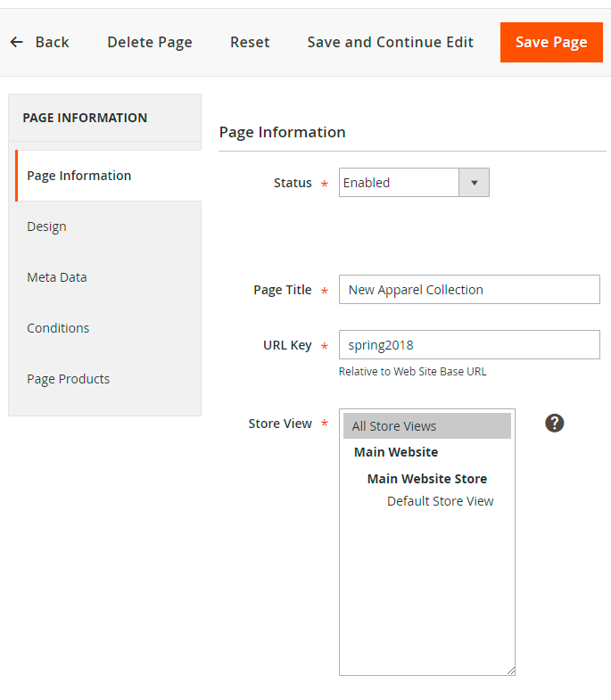Screen dimensions: 611x700
Task: Click the Save Page button
Action: [551, 42]
